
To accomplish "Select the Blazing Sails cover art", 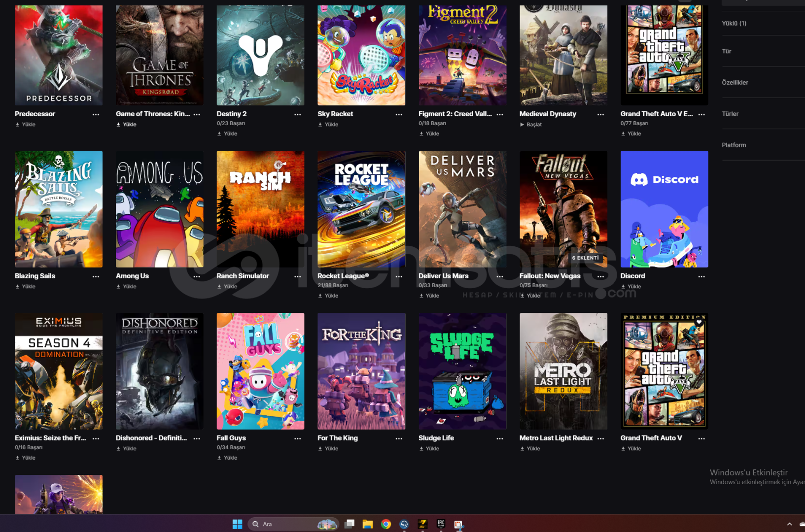I will [59, 209].
